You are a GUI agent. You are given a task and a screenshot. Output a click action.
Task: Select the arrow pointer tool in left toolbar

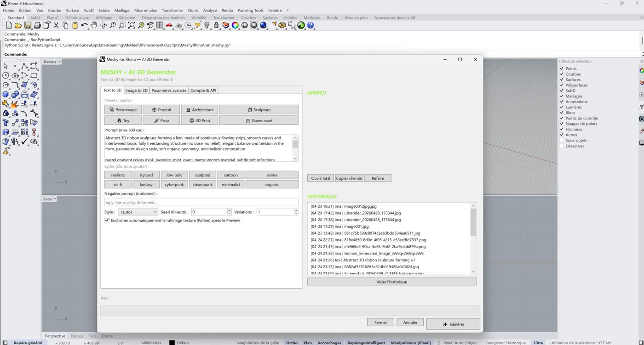click(x=6, y=66)
